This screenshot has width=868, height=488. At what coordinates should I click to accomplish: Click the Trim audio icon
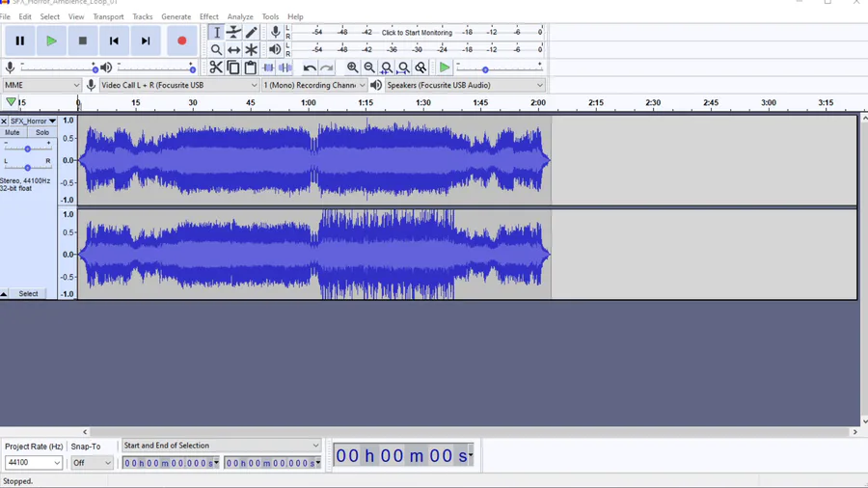pyautogui.click(x=268, y=68)
